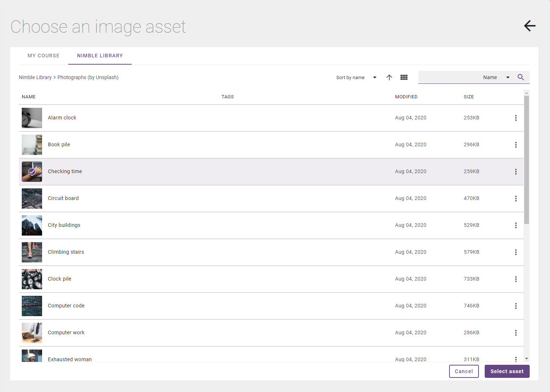Click the scrollbar up arrow
Screen dimensions: 550x392
(526, 93)
